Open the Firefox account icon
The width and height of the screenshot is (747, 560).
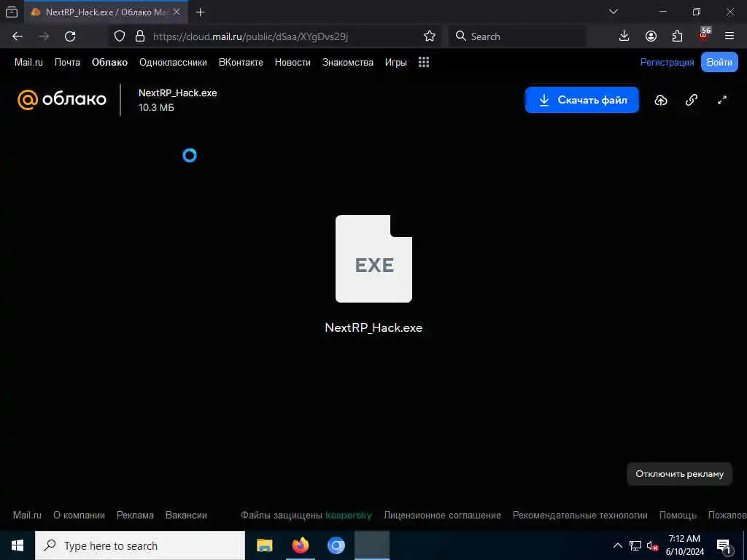[651, 36]
